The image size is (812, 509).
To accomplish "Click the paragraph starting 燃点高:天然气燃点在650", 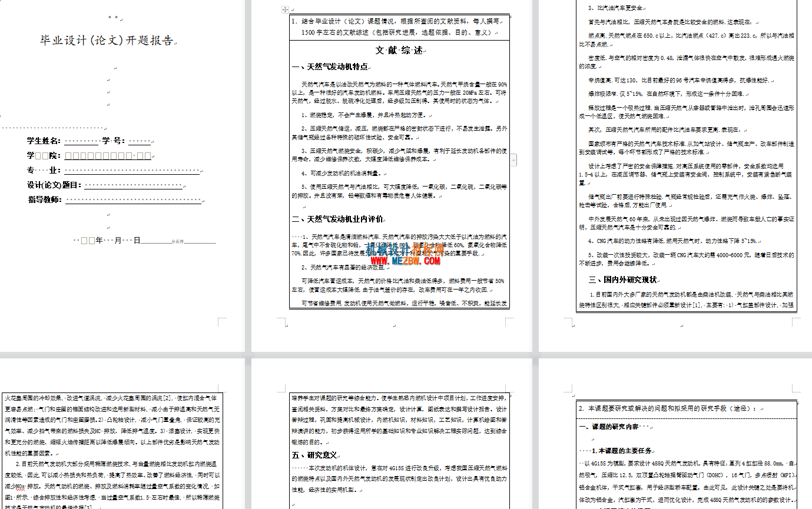I will [686, 40].
